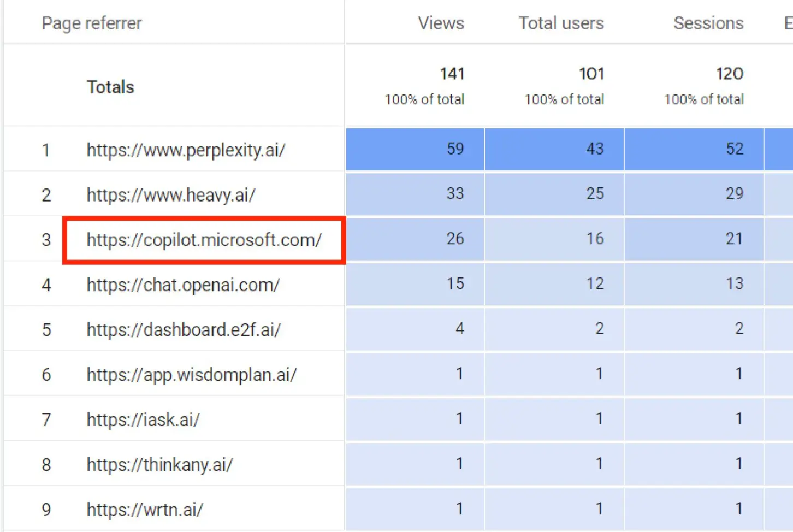This screenshot has height=532, width=793.
Task: Sort table by Total users column header
Action: [561, 23]
